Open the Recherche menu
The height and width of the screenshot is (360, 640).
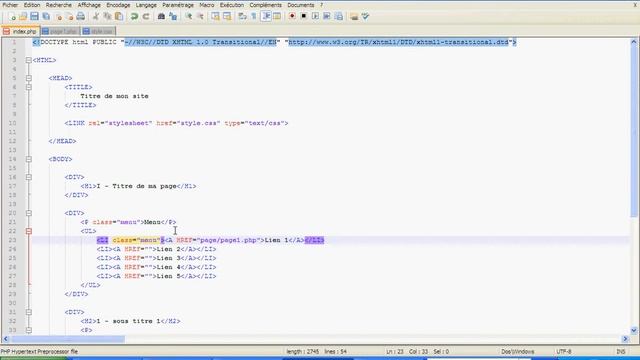click(59, 5)
